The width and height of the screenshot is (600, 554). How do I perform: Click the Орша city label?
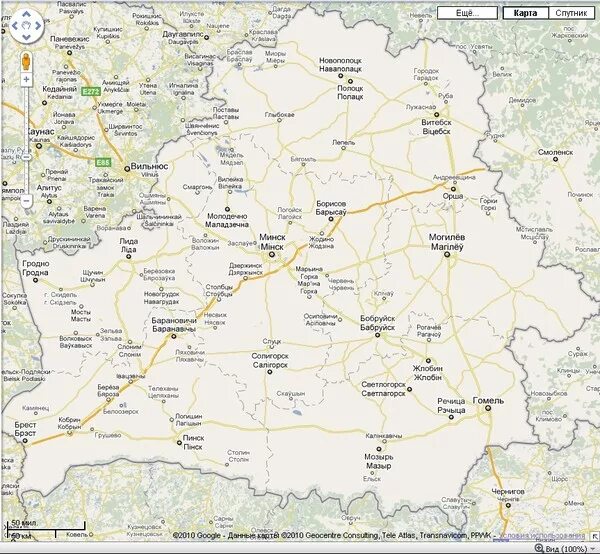click(x=453, y=196)
